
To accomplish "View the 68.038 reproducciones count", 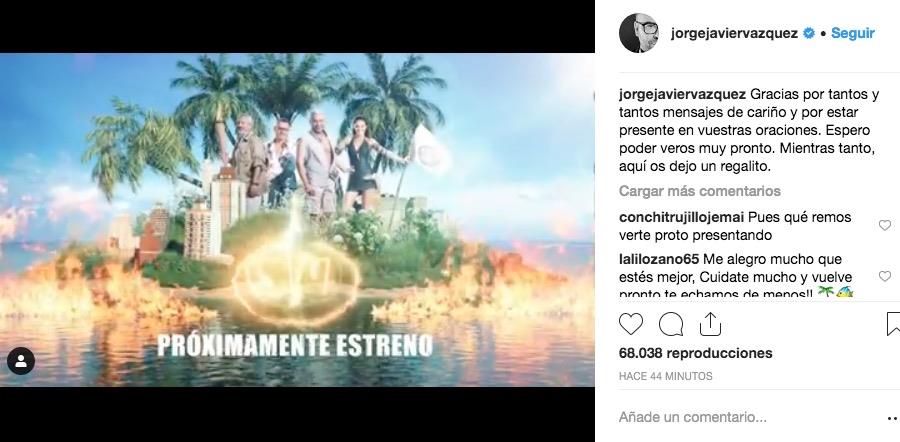I will pos(696,353).
